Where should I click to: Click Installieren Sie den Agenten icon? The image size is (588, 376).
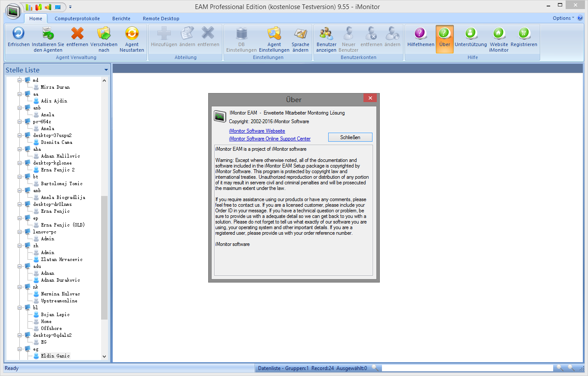pos(48,34)
